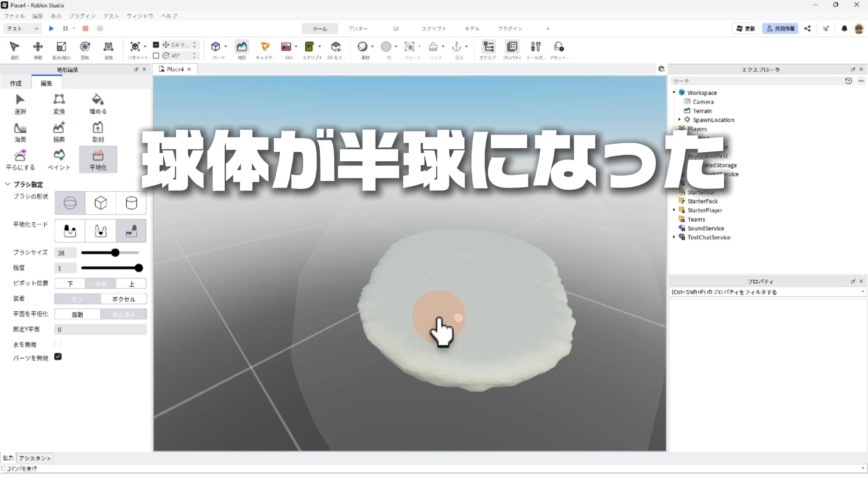Pick the cube brush shape

100,203
